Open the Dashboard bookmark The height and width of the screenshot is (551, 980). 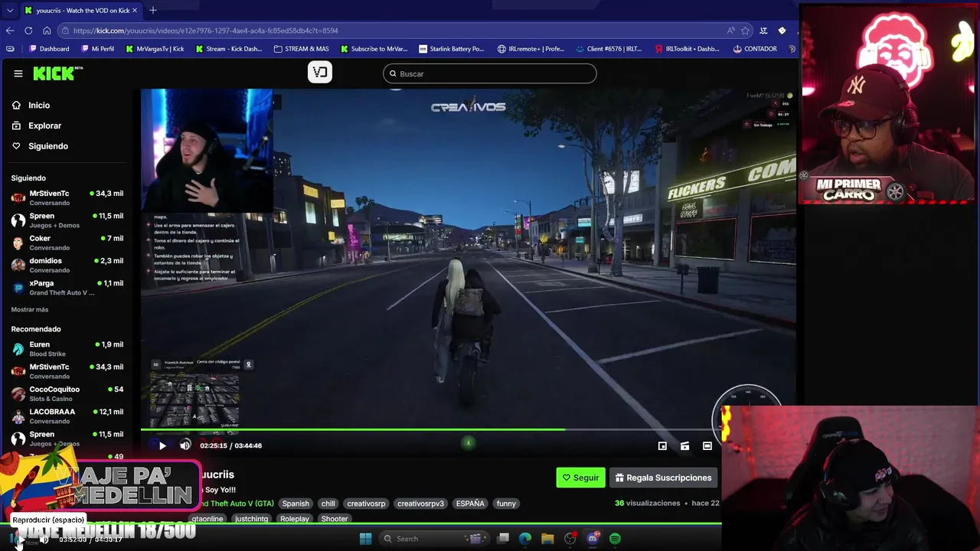(x=47, y=49)
